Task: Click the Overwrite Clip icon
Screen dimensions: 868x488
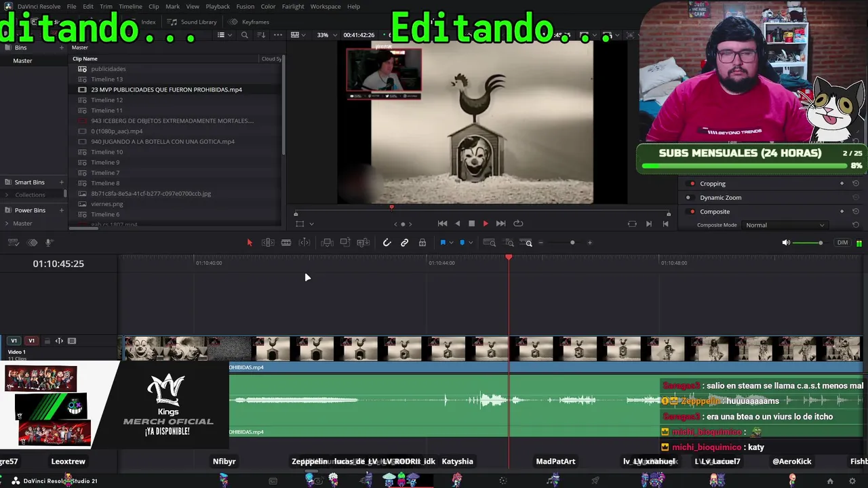Action: point(345,243)
